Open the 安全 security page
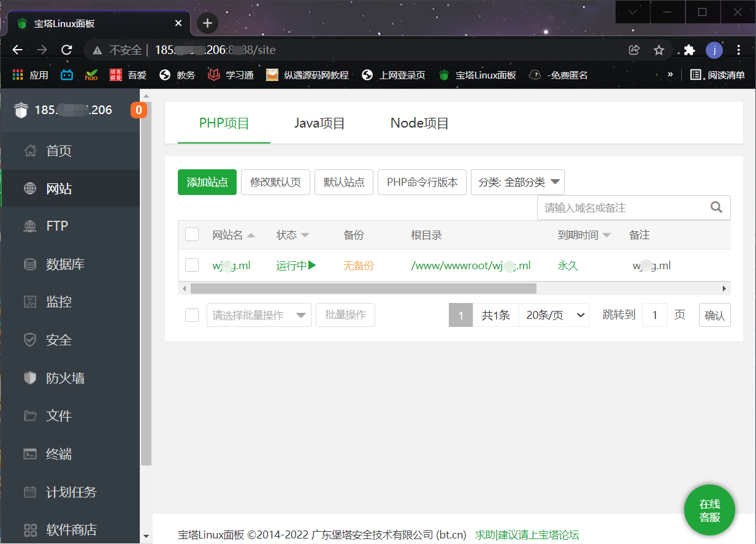Image resolution: width=756 pixels, height=544 pixels. 70,340
